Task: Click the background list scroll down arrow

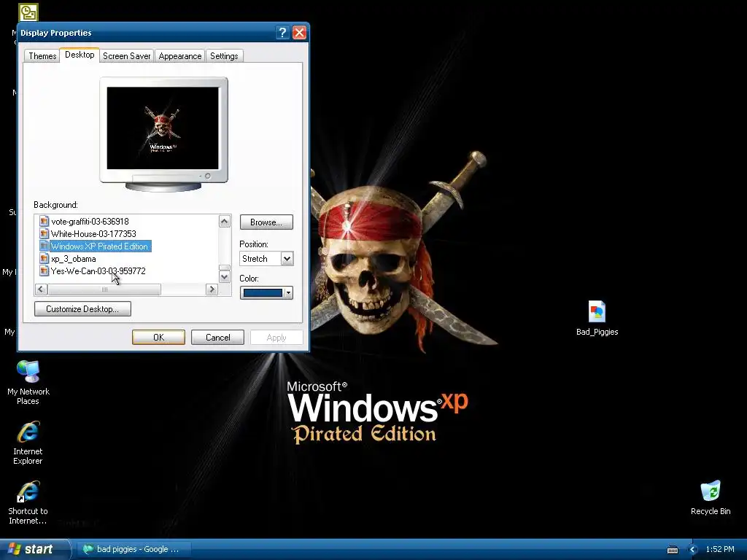Action: point(225,276)
